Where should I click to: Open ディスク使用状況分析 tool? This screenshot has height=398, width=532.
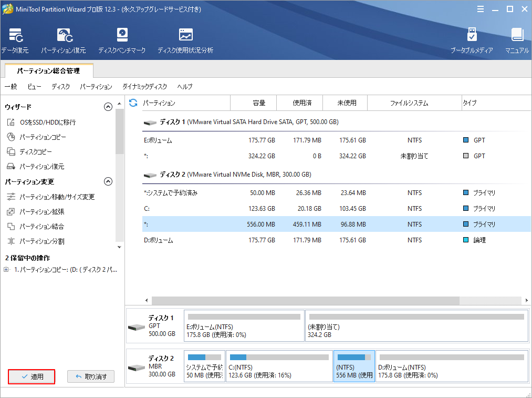click(185, 41)
